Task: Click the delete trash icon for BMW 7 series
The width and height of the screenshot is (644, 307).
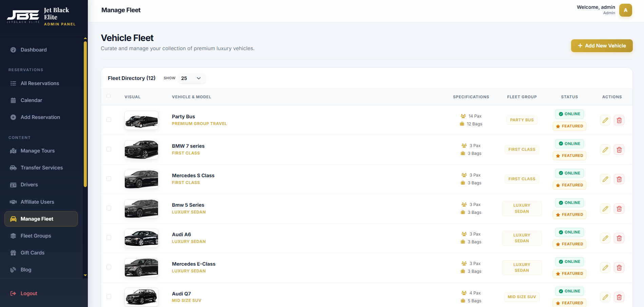Action: 619,150
